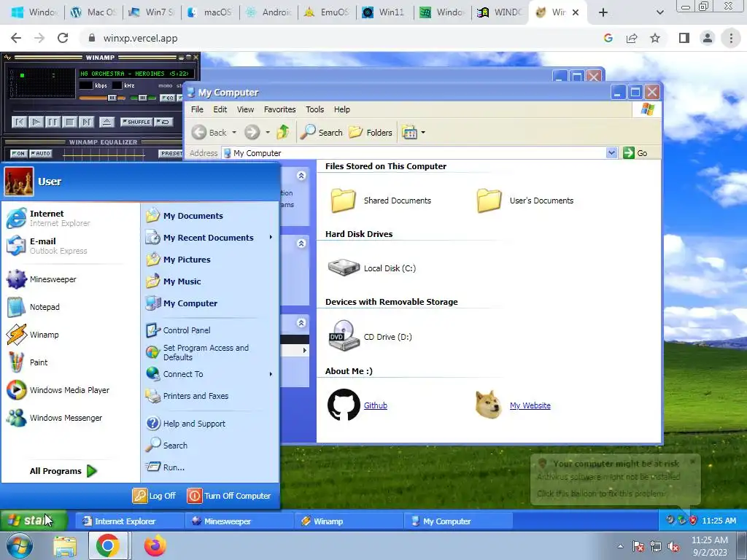The height and width of the screenshot is (560, 747).
Task: Click the Up folder icon in toolbar
Action: 283,132
